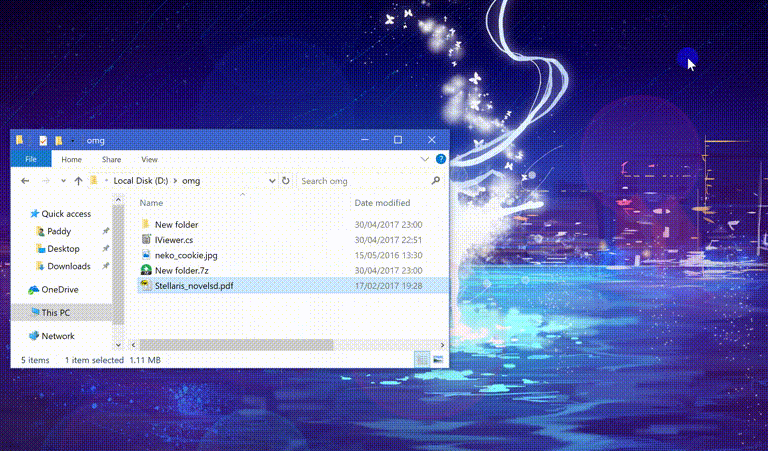Click the date 17/02/2017 19:28
This screenshot has width=768, height=451.
[x=388, y=285]
